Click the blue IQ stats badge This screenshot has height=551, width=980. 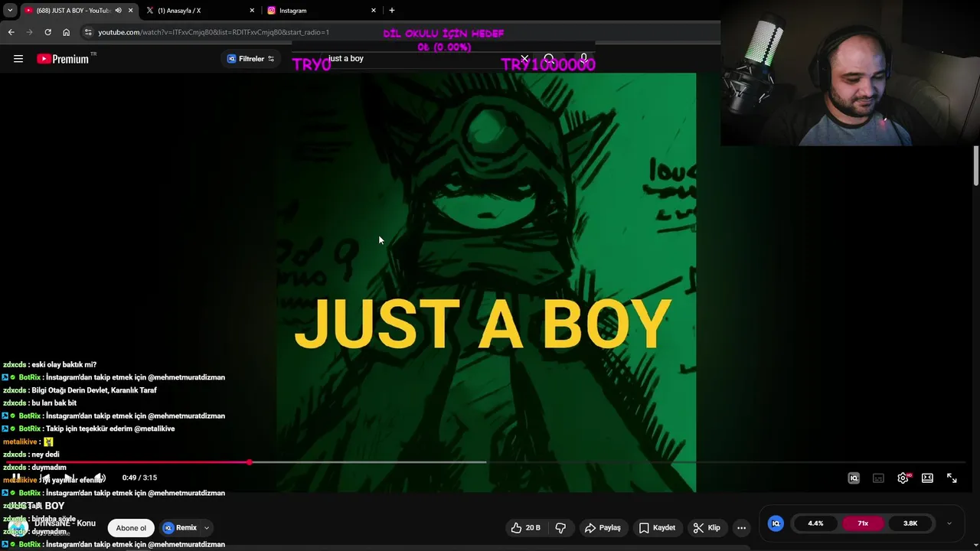776,523
